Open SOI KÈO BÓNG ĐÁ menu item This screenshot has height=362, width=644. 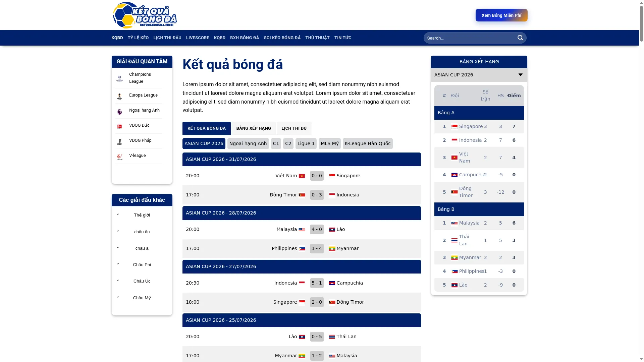point(282,38)
